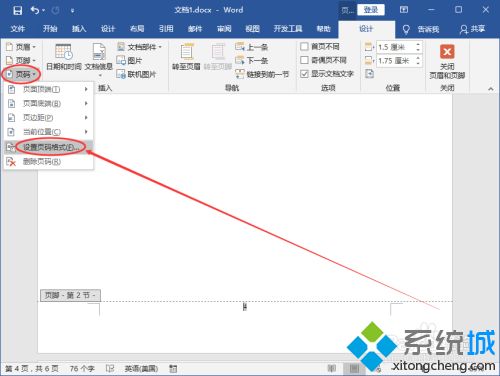Viewport: 500px width, 376px height.
Task: Switch to the 布局 tab
Action: [x=137, y=29]
